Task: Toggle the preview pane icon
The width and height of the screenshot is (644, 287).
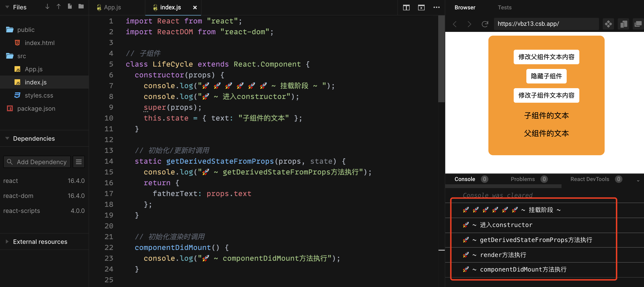Action: coord(421,8)
